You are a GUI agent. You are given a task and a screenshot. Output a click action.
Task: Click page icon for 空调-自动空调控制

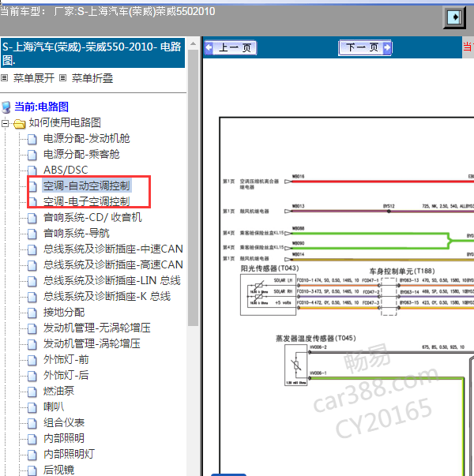tap(32, 187)
